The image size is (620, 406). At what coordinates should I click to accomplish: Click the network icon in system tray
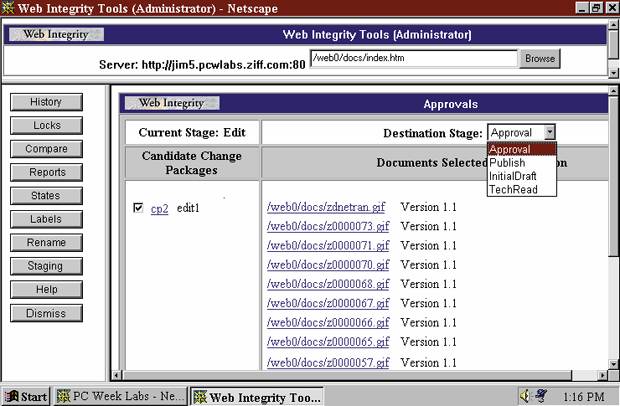point(541,395)
